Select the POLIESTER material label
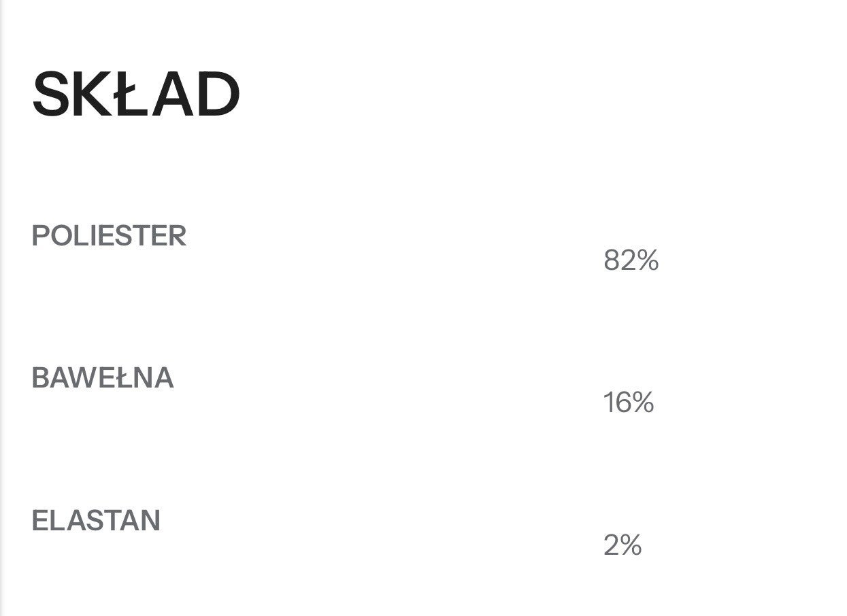This screenshot has height=616, width=847. (109, 236)
